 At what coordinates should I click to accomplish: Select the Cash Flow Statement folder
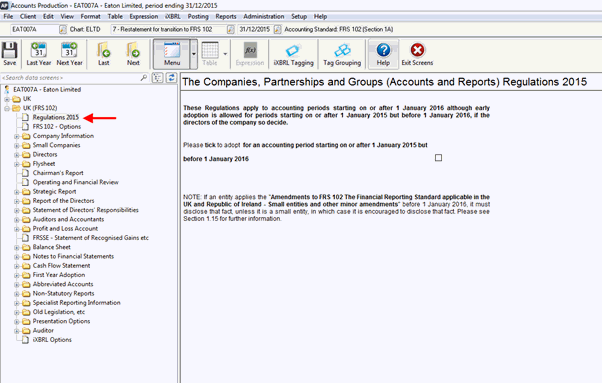point(61,266)
